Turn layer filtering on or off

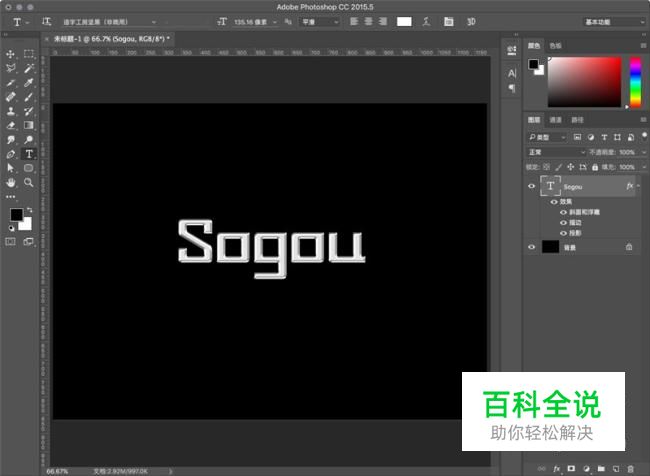click(644, 136)
